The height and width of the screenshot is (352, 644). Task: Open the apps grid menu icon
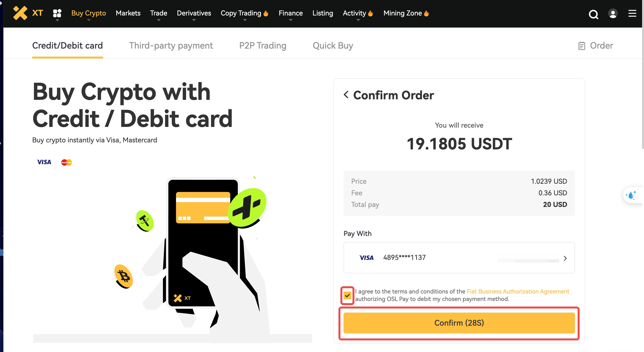point(57,13)
